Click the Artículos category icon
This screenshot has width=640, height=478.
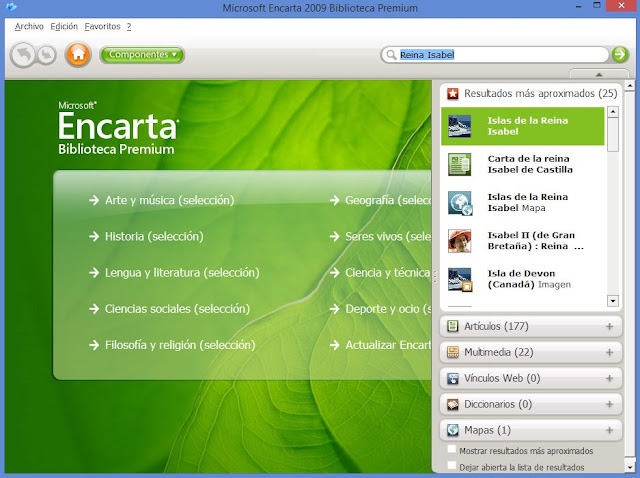452,326
